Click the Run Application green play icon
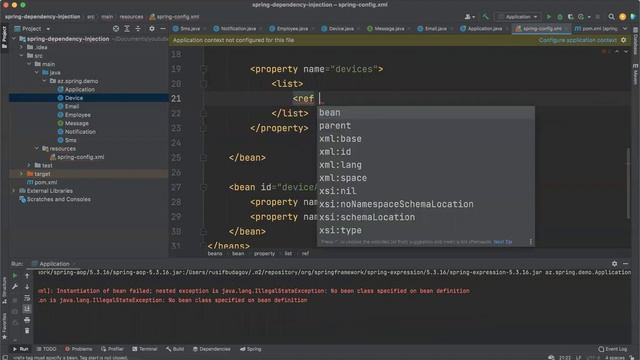640x360 pixels. coord(549,17)
